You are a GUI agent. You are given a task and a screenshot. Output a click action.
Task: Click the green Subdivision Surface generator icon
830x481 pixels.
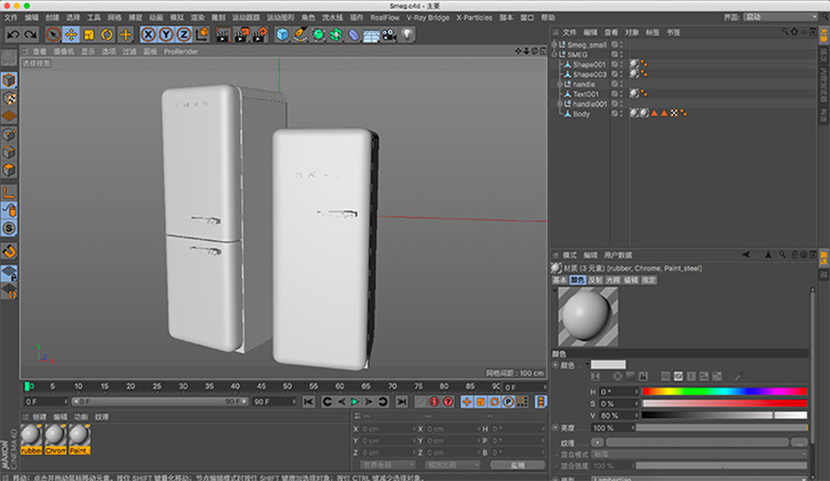[x=318, y=35]
